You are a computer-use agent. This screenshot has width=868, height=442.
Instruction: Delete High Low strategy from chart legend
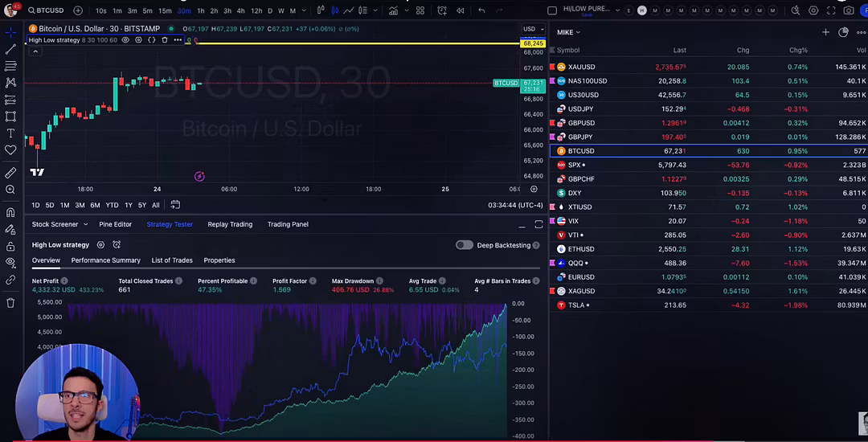165,40
